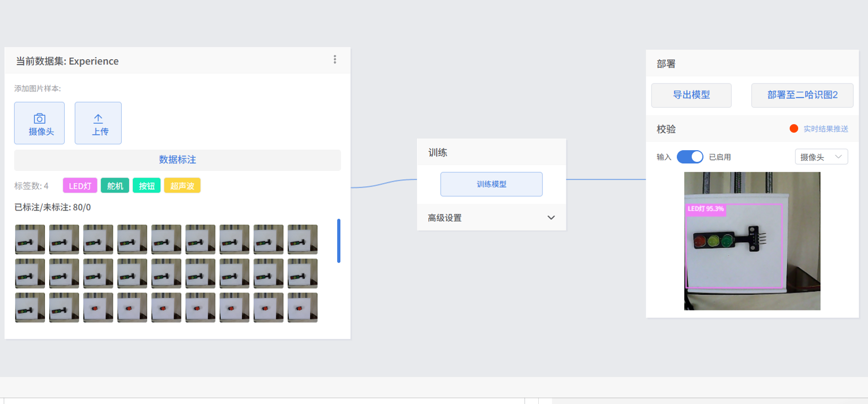Select the yellow 超声波 label tag
Image resolution: width=868 pixels, height=404 pixels.
tap(182, 186)
